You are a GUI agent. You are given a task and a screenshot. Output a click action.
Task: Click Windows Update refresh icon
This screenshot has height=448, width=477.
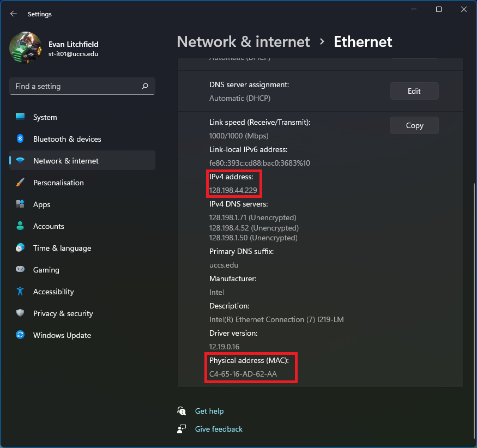[20, 335]
